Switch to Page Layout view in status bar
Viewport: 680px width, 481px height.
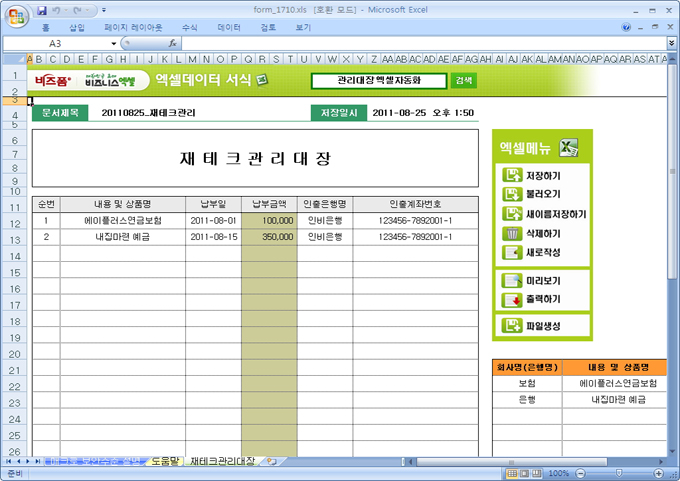[x=524, y=473]
